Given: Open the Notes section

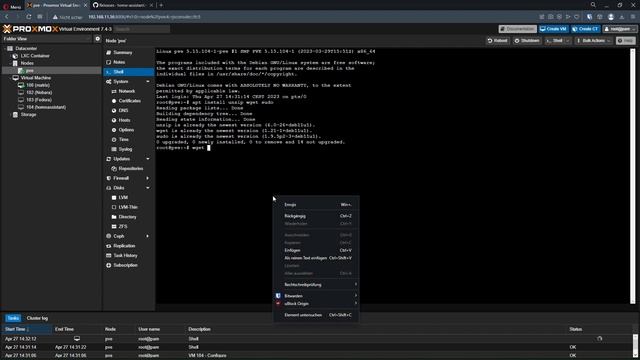Looking at the screenshot, I should (x=119, y=62).
